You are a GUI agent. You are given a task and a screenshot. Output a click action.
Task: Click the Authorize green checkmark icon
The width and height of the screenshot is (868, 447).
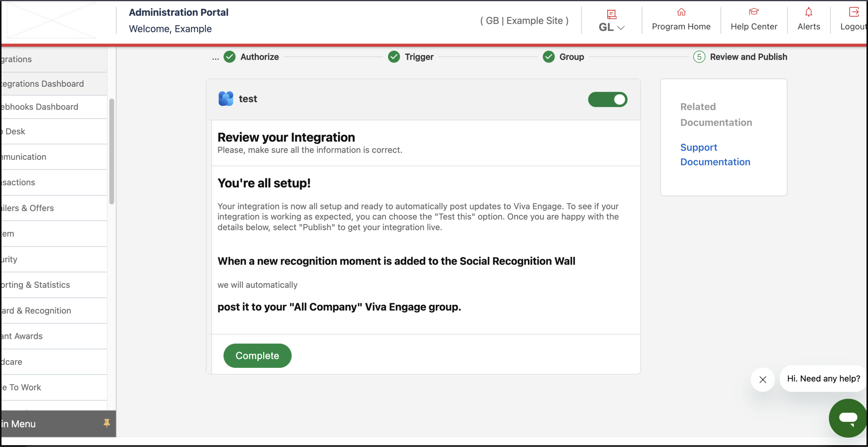[229, 57]
